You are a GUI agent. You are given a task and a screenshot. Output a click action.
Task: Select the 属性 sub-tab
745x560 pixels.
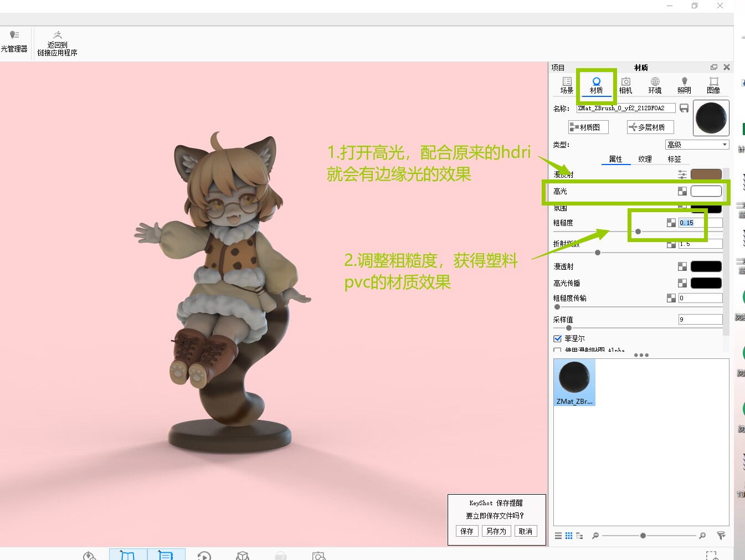tap(615, 159)
